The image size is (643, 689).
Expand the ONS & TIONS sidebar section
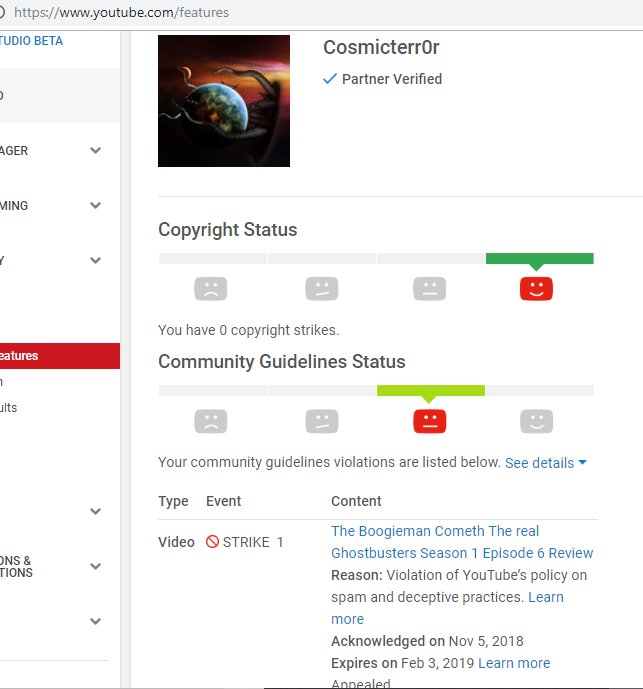click(x=95, y=566)
